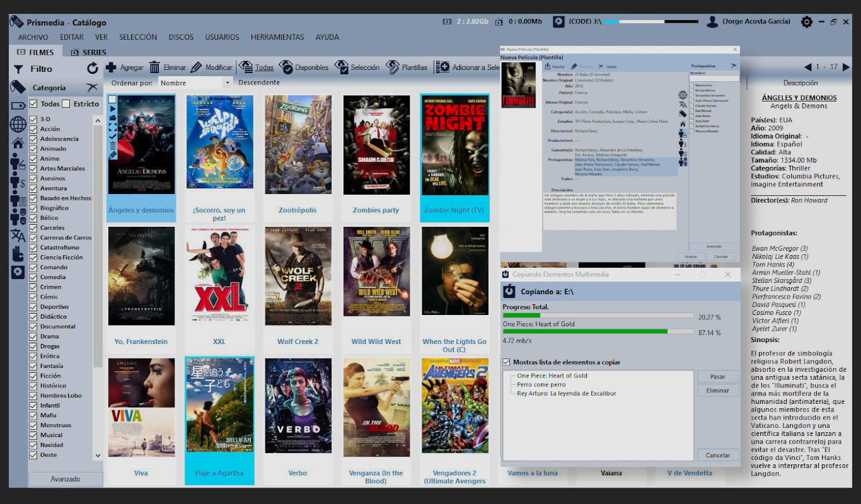The width and height of the screenshot is (861, 504).
Task: Uncheck the Comedia category checkbox
Action: [x=34, y=277]
